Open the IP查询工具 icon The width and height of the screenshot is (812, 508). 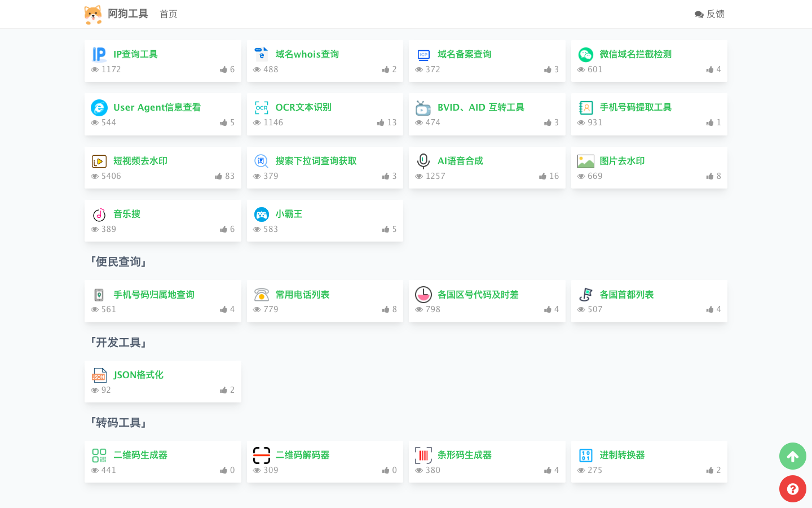[99, 54]
